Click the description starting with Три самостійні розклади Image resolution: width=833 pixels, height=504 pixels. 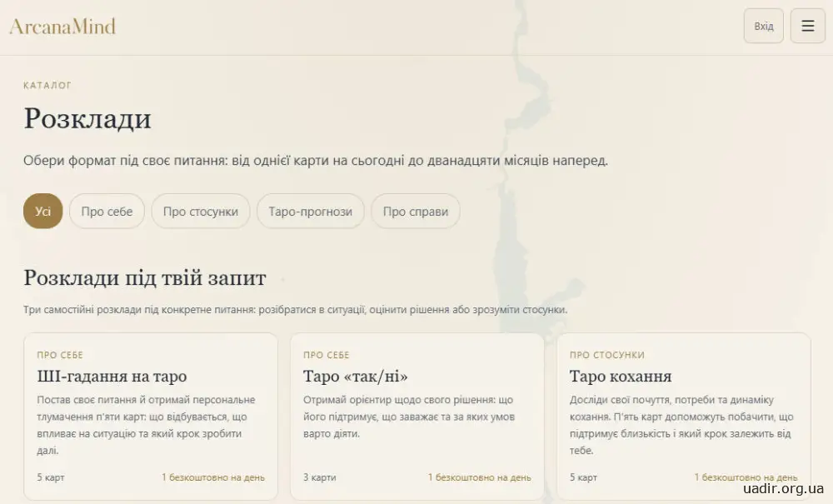296,309
